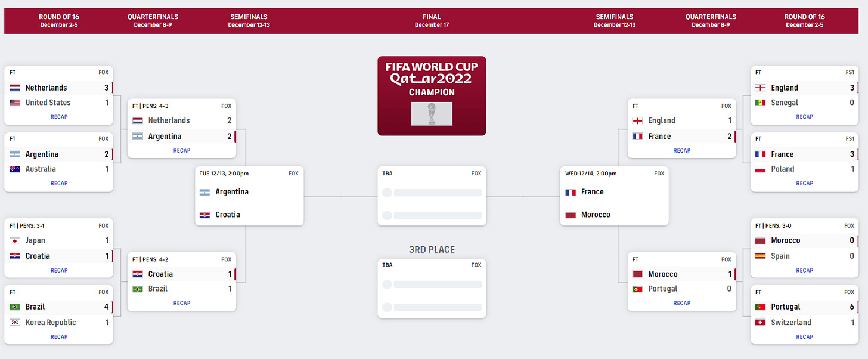This screenshot has width=868, height=359.
Task: Open the RECAP for Netherlands vs United States
Action: click(x=58, y=117)
